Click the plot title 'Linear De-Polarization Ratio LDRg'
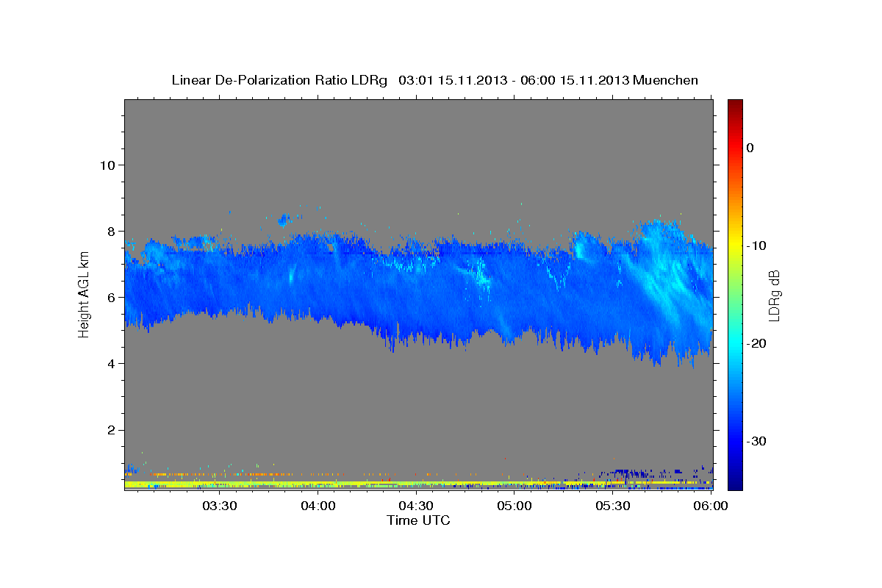Viewport: 882px width, 588px height. [x=279, y=80]
